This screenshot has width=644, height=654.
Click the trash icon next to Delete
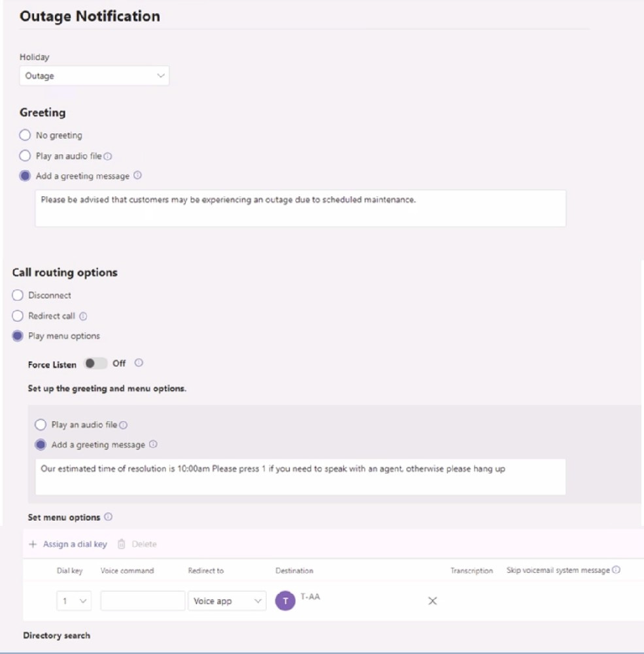(x=122, y=544)
